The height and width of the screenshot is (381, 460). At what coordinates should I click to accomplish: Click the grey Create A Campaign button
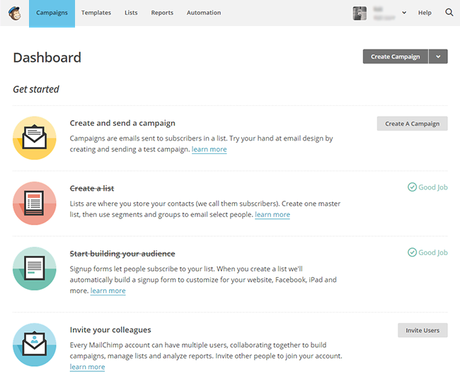(x=412, y=124)
